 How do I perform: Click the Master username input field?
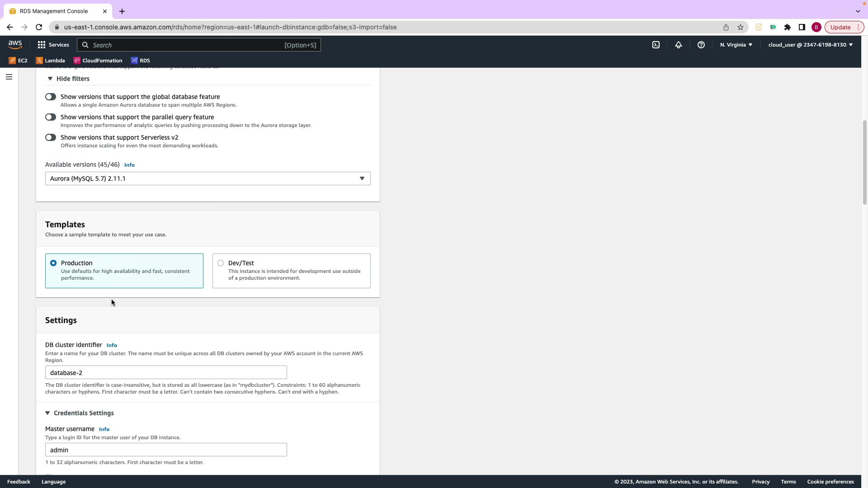pyautogui.click(x=166, y=450)
